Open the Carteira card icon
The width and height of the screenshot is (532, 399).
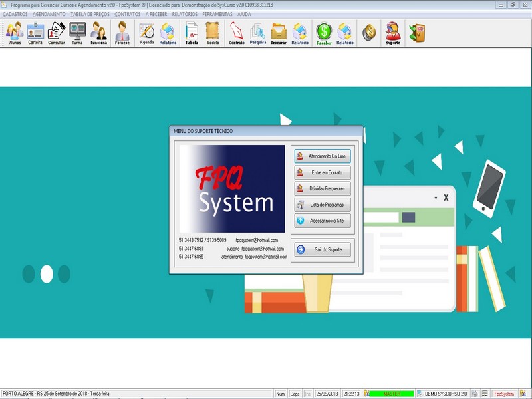pyautogui.click(x=35, y=33)
